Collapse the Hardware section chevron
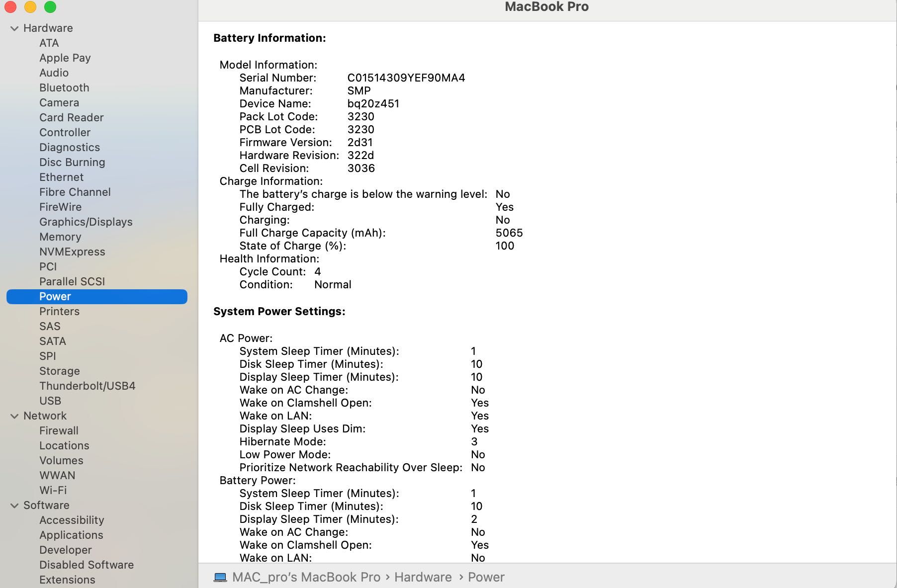 coord(14,28)
